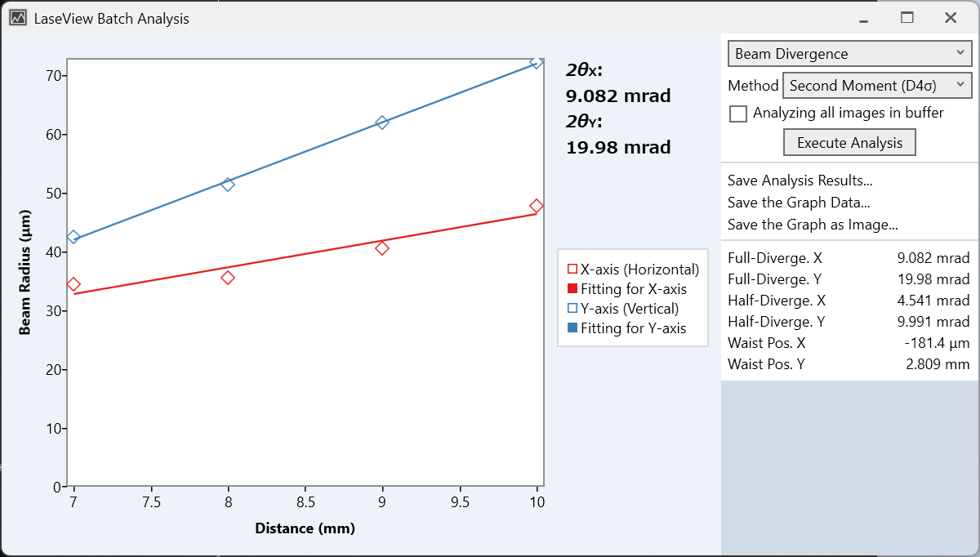Click the X-axis (Horizontal) legend marker
The image size is (980, 557).
click(572, 269)
